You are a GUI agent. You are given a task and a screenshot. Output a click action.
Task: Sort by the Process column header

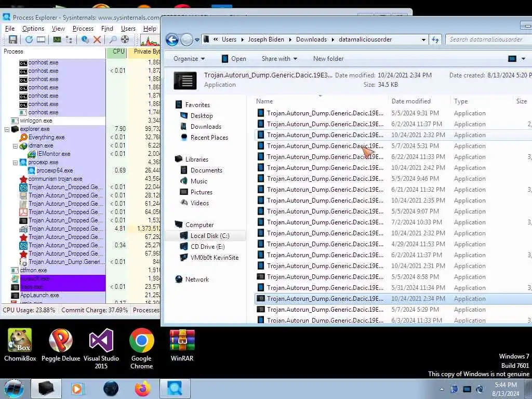coord(54,51)
